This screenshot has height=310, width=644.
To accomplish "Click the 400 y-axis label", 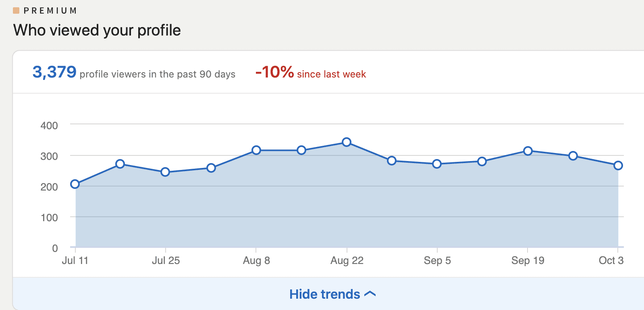I will point(49,126).
